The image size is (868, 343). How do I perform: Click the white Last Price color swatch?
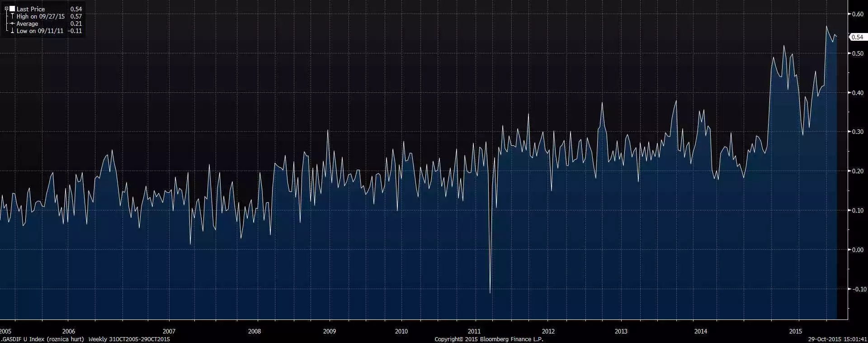point(12,9)
